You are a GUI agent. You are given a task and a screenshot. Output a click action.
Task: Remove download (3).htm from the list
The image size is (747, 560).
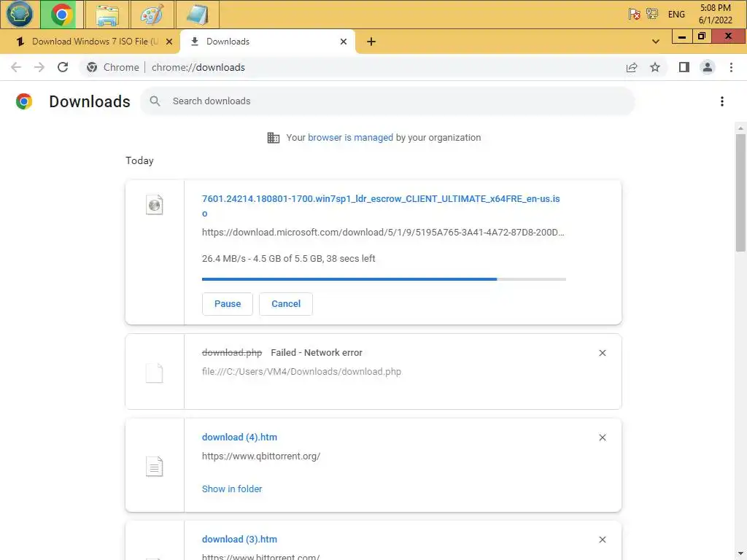[602, 540]
